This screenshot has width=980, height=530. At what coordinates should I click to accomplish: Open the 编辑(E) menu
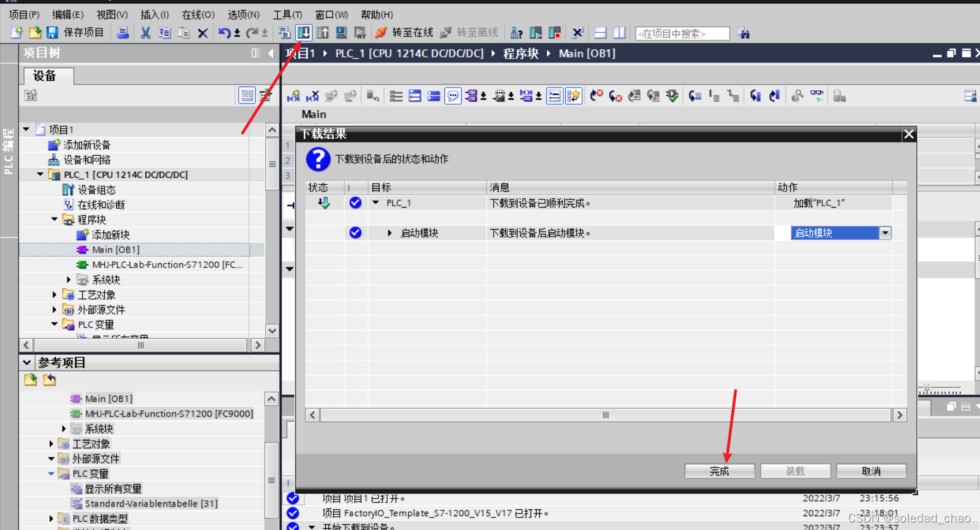[x=68, y=14]
